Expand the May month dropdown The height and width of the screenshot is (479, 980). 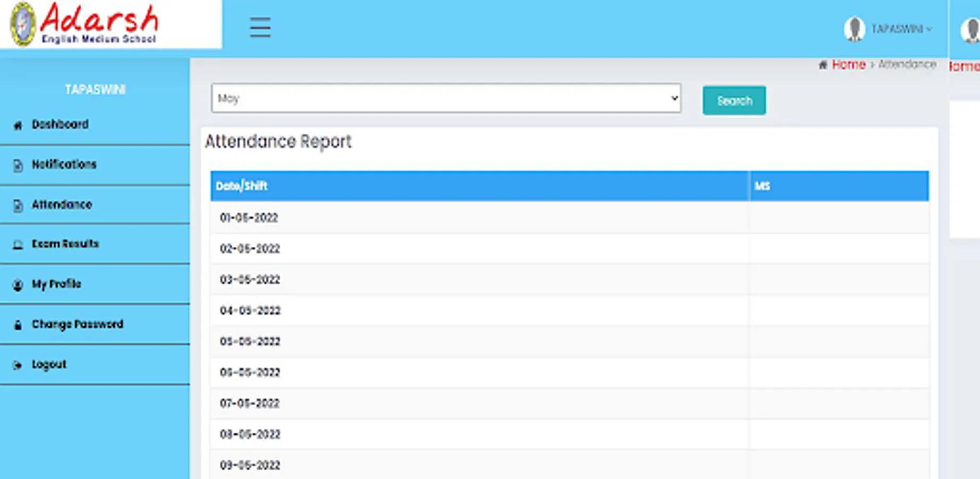pos(446,98)
